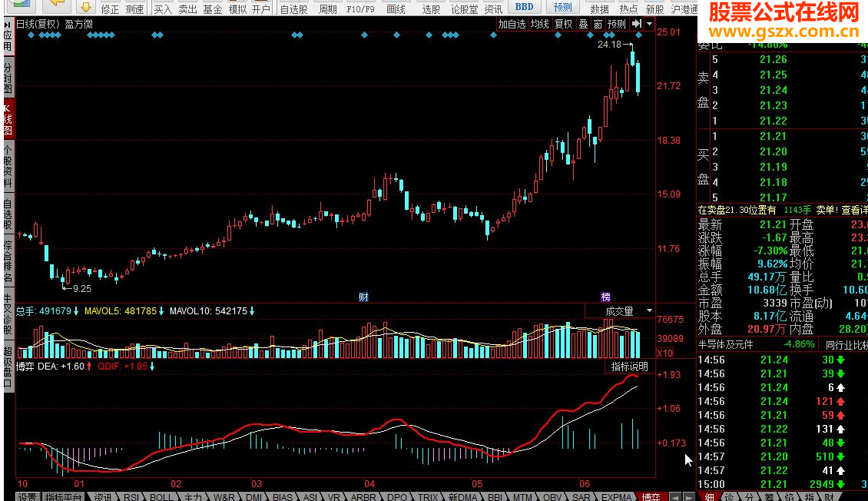Click the 开户 account opening icon

coord(260,7)
